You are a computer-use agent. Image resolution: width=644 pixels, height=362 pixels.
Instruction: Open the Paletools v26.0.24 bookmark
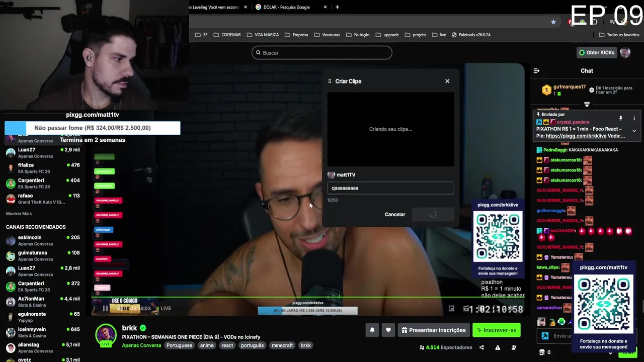pos(471,35)
